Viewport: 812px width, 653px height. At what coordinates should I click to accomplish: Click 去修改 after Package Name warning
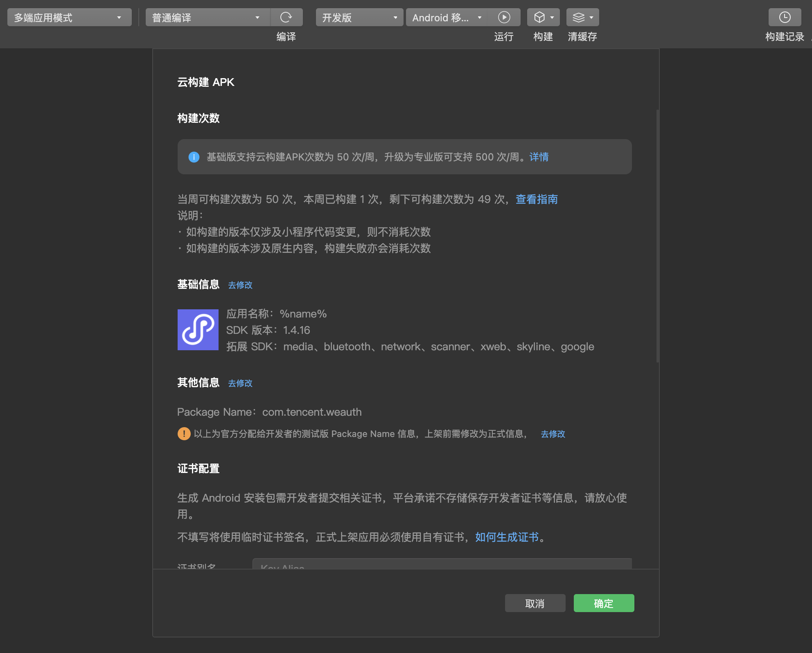point(553,434)
